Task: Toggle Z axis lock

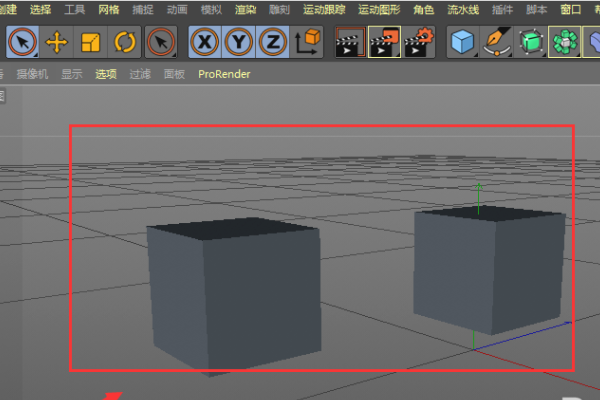Action: 271,42
